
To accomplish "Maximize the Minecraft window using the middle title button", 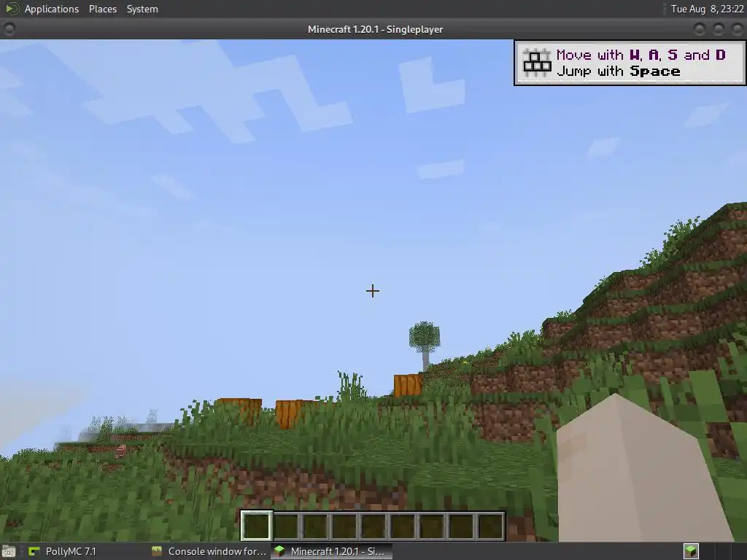I will [719, 29].
